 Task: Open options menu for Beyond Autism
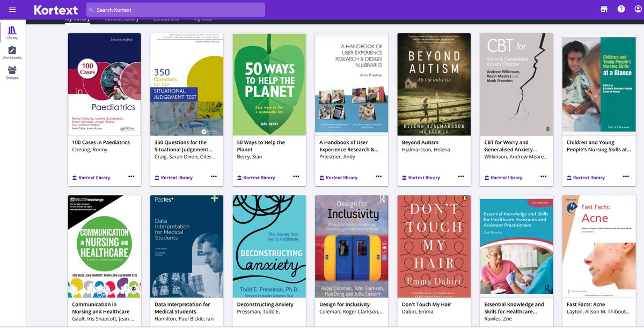tap(461, 177)
